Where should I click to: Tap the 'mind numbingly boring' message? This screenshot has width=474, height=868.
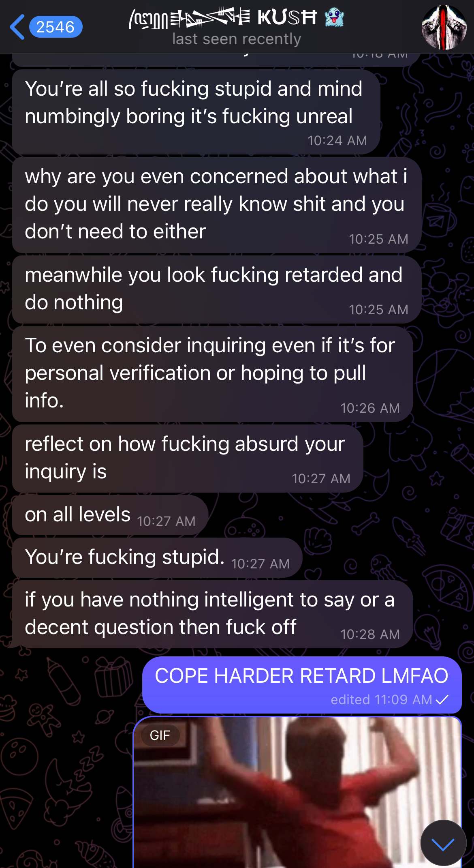pos(196,112)
